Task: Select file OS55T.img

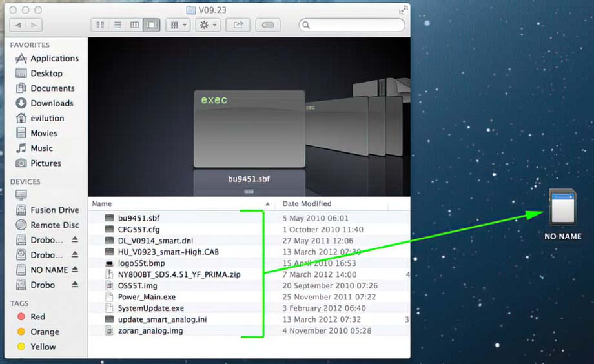Action: tap(137, 286)
